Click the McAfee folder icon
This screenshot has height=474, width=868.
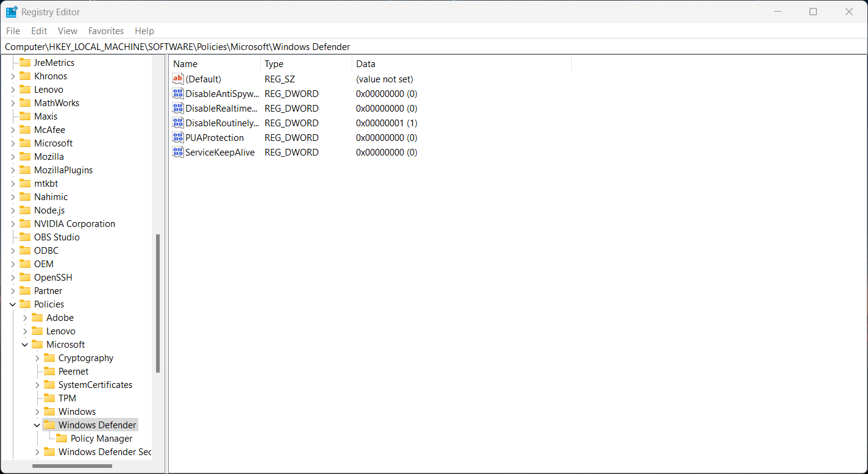click(x=26, y=129)
